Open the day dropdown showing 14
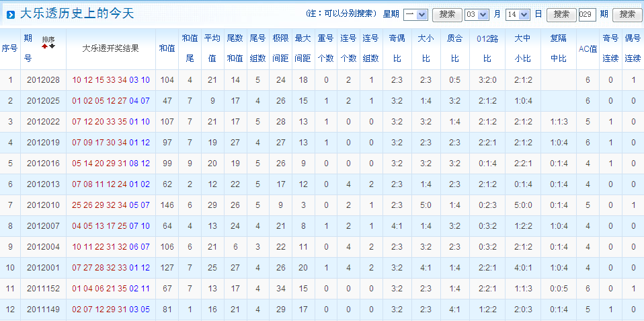Viewport: 644px width, 321px height. 518,15
